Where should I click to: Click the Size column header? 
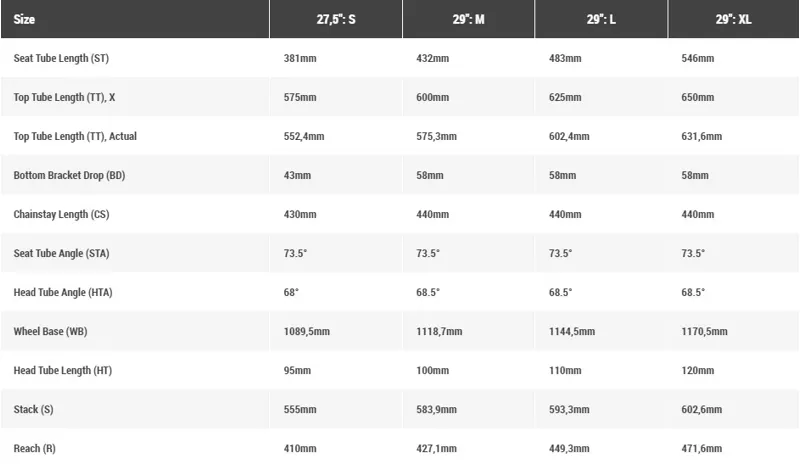pyautogui.click(x=24, y=20)
